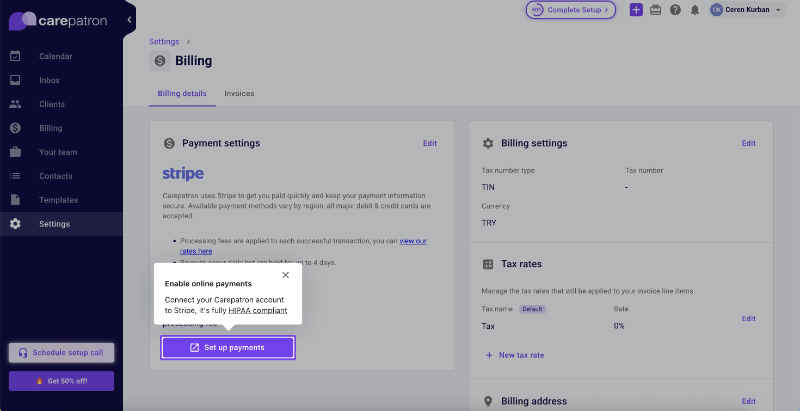Click the Settings gear icon in sidebar
The height and width of the screenshot is (411, 800).
15,224
